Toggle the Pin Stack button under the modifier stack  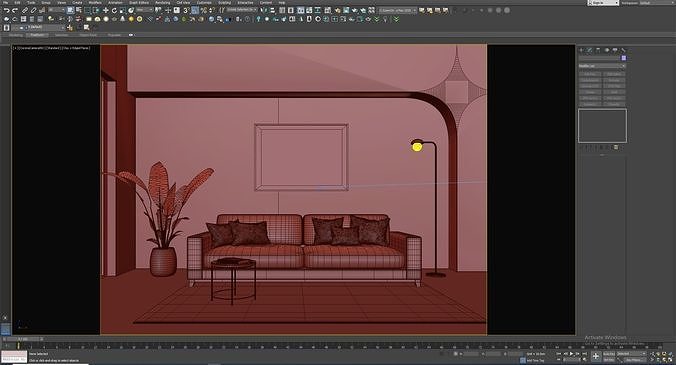click(581, 147)
